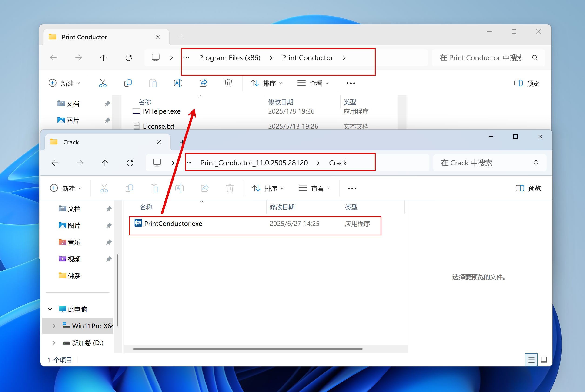This screenshot has width=585, height=392.
Task: Click the Cut scissors icon in Print Conductor window
Action: coord(103,83)
